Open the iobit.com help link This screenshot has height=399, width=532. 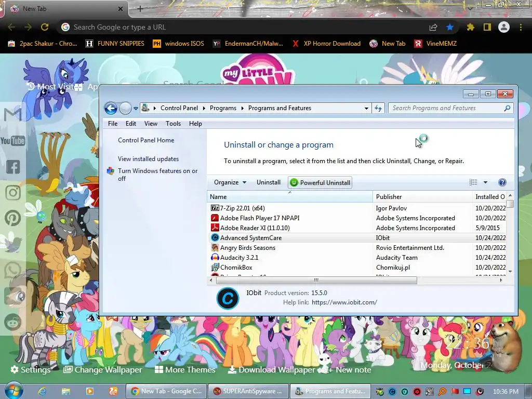[344, 302]
